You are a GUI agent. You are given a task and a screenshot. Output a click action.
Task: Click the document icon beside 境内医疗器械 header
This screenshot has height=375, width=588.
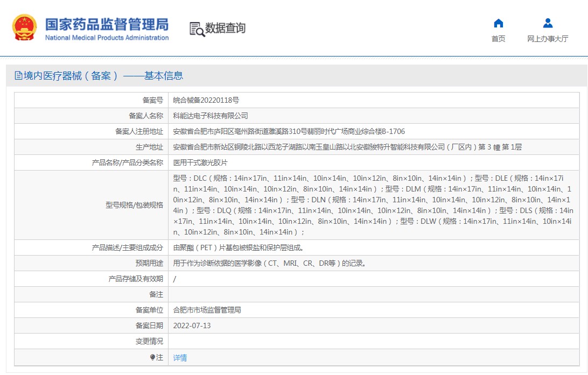coord(18,76)
